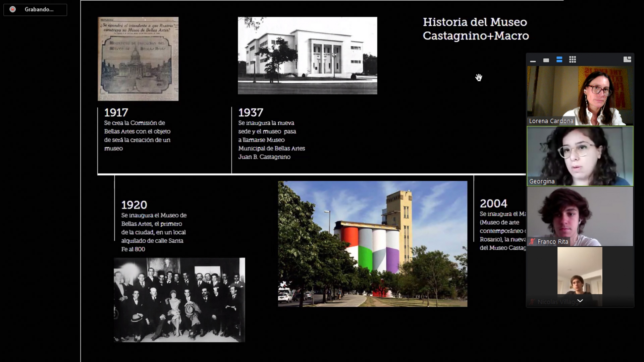Select Nicolas Villagra's video tile

580,277
